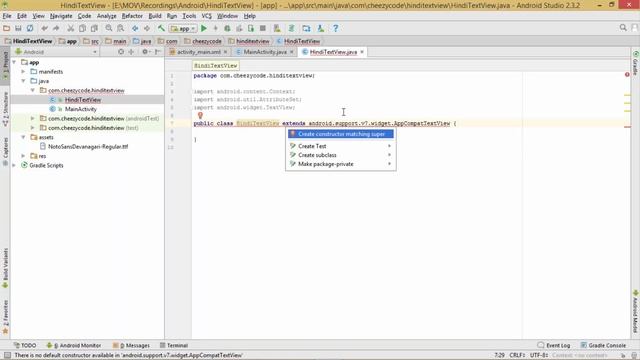Click the Save All toolbar icon
The width and height of the screenshot is (640, 360).
18,29
